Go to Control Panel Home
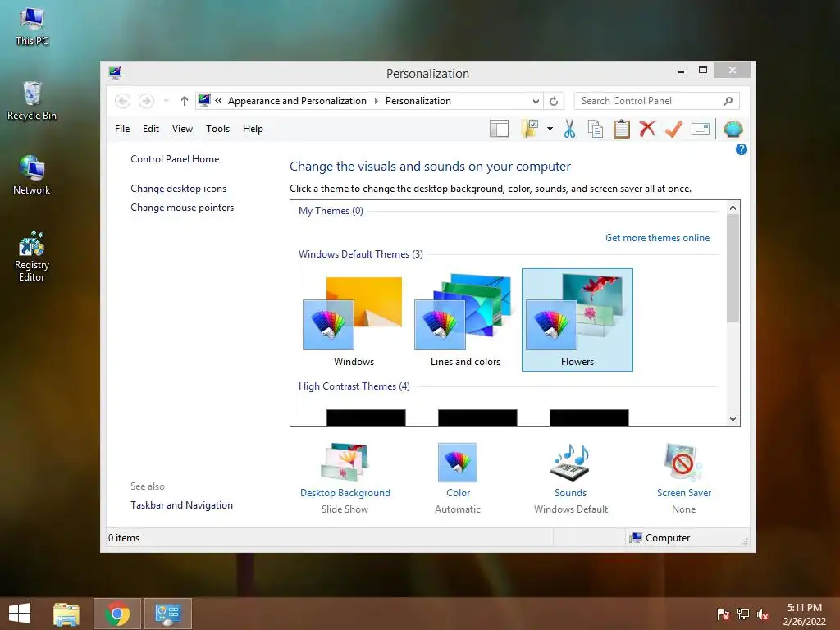Viewport: 840px width, 630px height. pos(175,159)
